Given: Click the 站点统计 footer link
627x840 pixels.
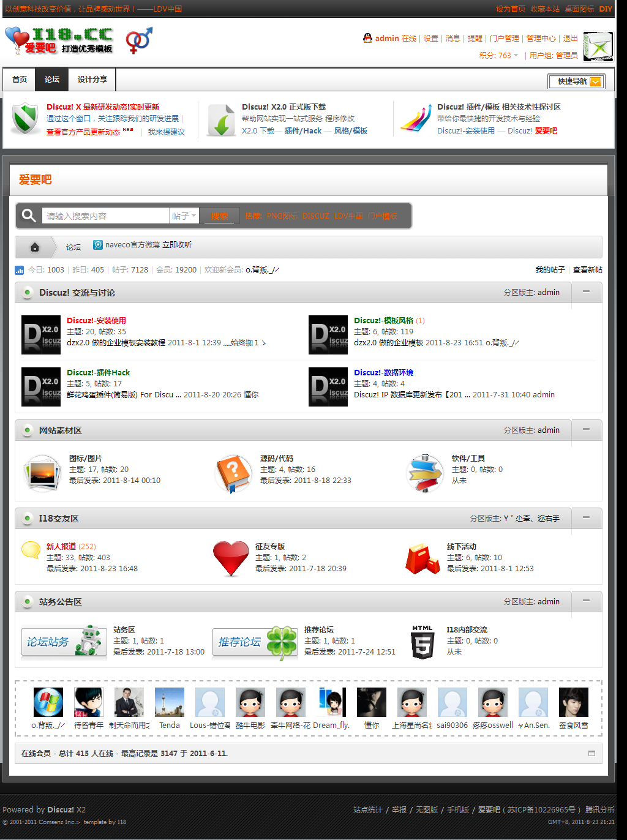Looking at the screenshot, I should click(368, 809).
